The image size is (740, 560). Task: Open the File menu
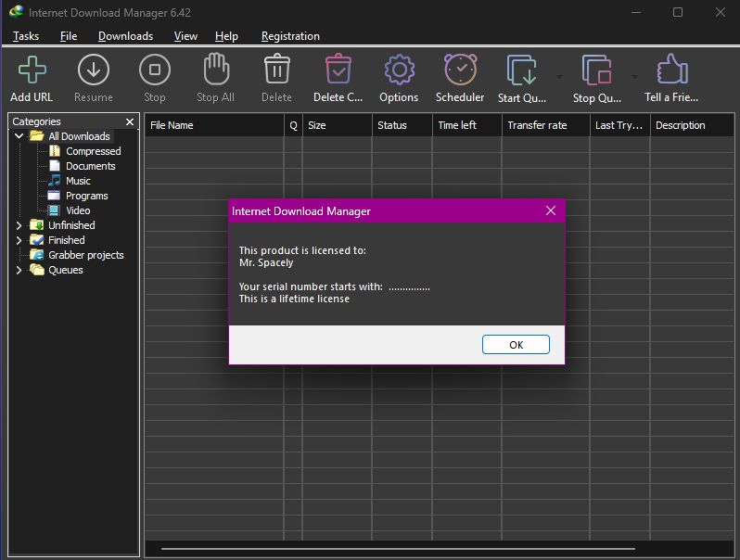pyautogui.click(x=69, y=36)
